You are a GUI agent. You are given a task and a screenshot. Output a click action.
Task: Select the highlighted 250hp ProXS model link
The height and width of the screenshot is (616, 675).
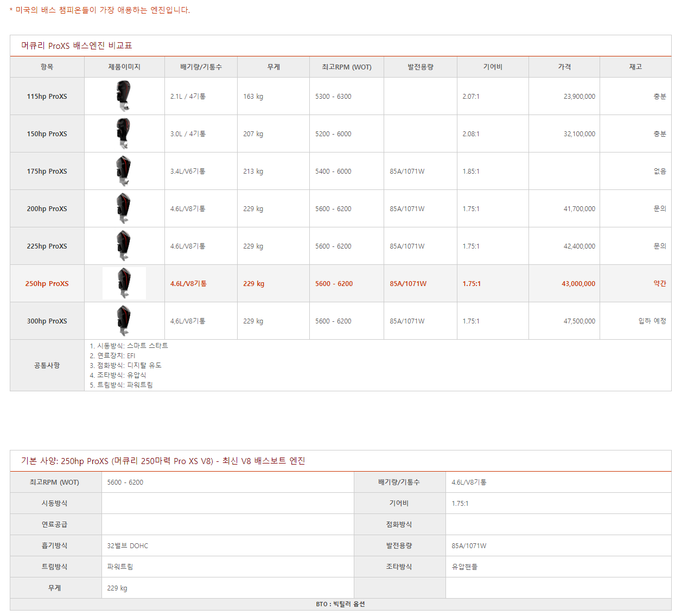pyautogui.click(x=47, y=284)
